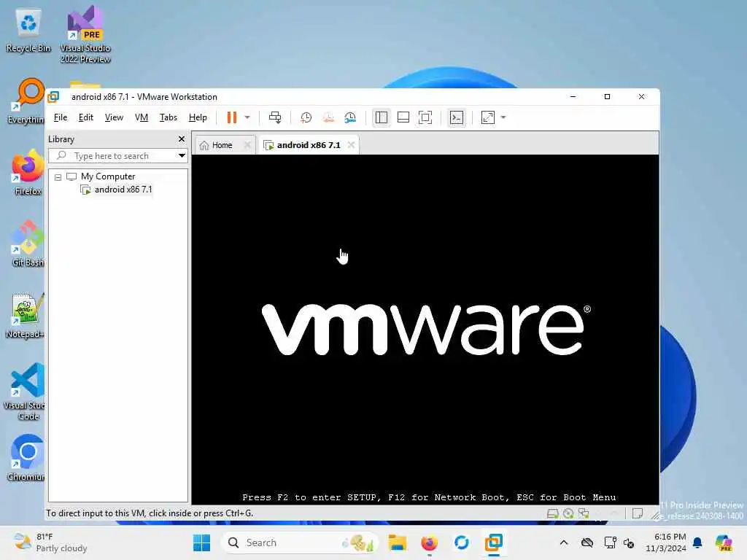Select the Git Bash desktop shortcut
The image size is (747, 560).
point(28,244)
